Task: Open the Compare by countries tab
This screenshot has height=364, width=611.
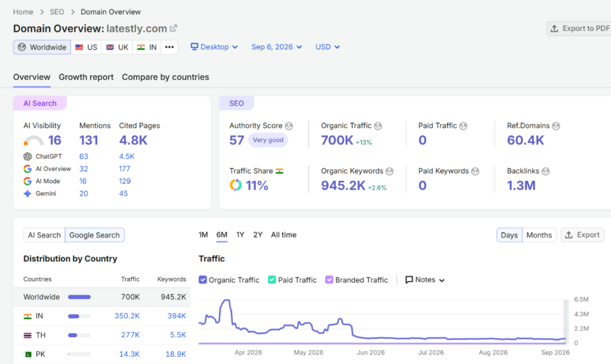Action: (166, 77)
